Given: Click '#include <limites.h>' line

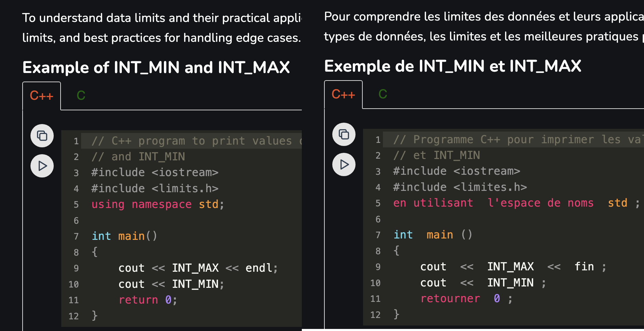Looking at the screenshot, I should pyautogui.click(x=460, y=187).
